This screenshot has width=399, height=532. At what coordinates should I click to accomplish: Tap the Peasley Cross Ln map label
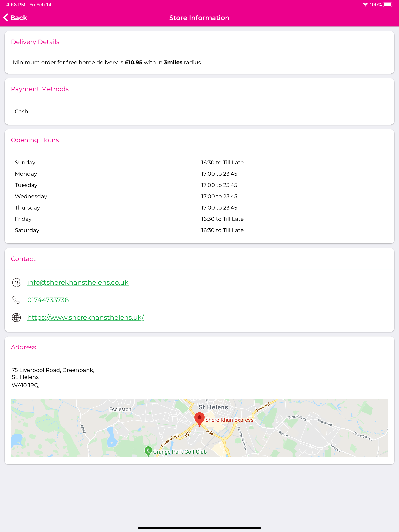[242, 438]
